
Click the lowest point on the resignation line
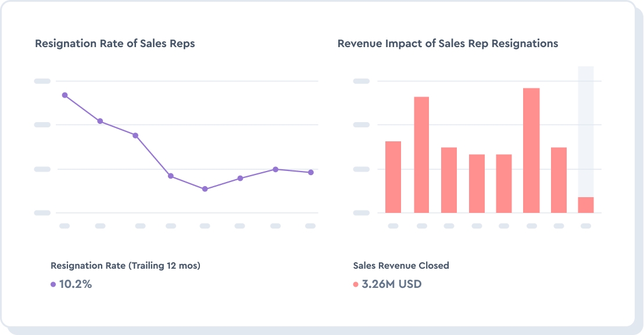click(205, 188)
